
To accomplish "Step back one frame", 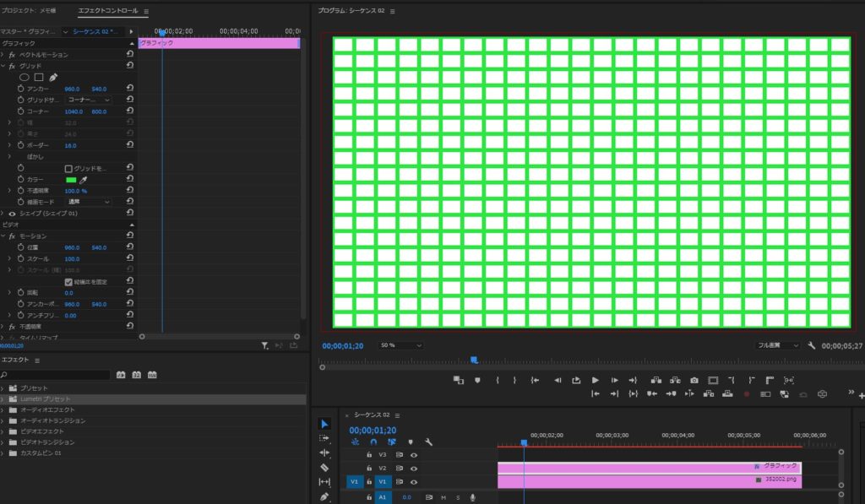I will pos(558,380).
